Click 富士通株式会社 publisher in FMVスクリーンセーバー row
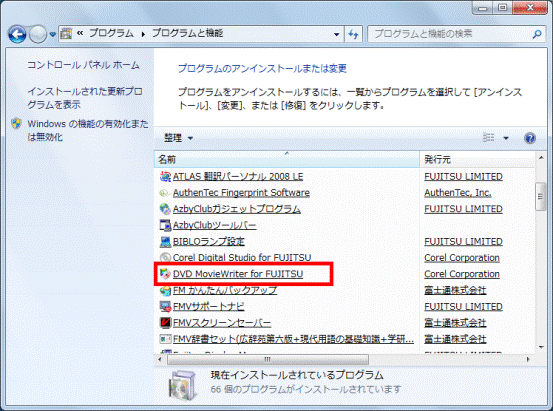This screenshot has height=411, width=553. [x=455, y=322]
